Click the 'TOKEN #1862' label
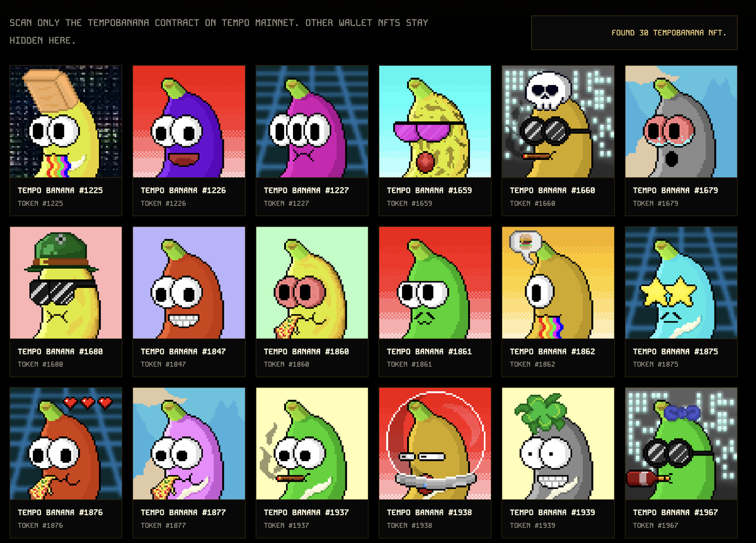Image resolution: width=756 pixels, height=543 pixels. [x=532, y=365]
